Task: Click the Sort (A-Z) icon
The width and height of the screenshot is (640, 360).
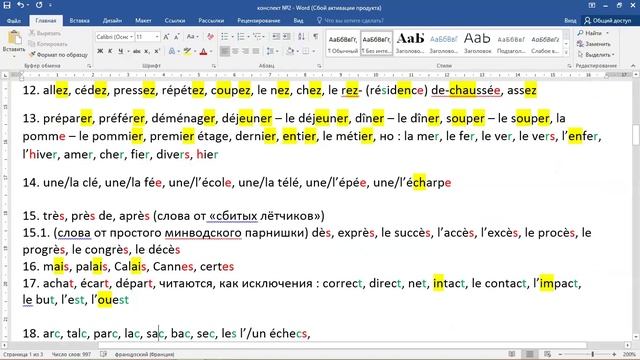Action: pos(301,37)
